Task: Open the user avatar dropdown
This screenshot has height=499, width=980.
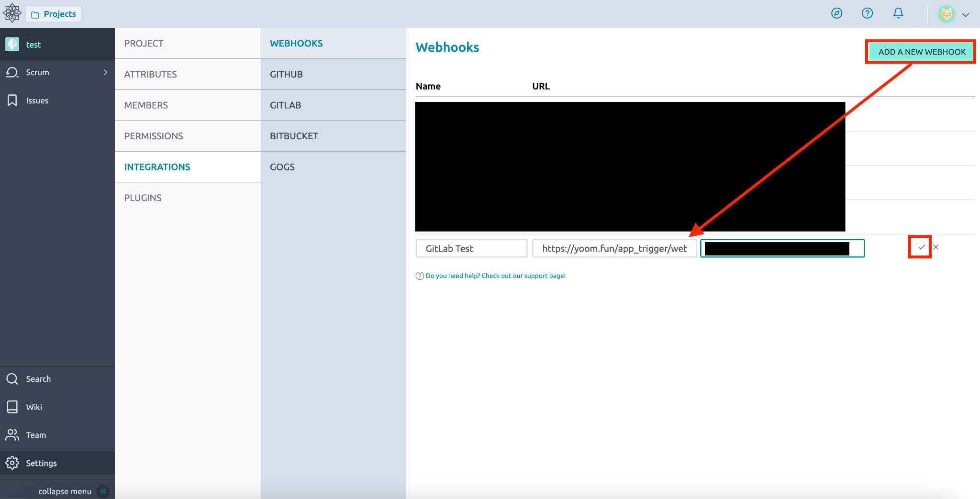Action: click(954, 14)
